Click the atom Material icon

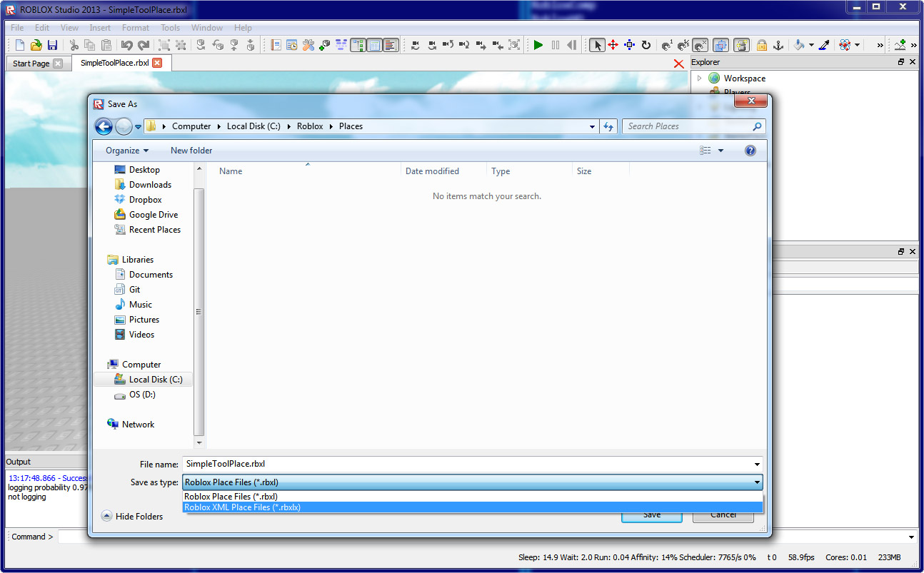coord(845,45)
